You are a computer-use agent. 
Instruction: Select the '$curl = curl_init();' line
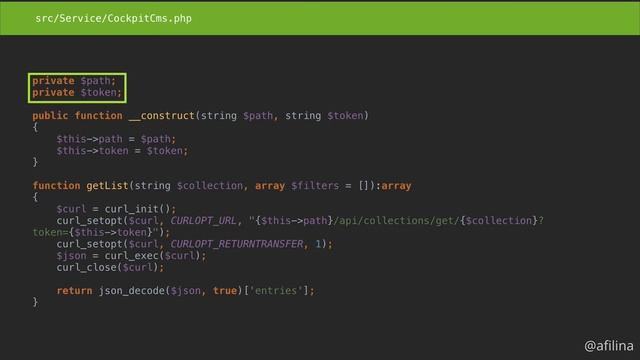pos(116,209)
